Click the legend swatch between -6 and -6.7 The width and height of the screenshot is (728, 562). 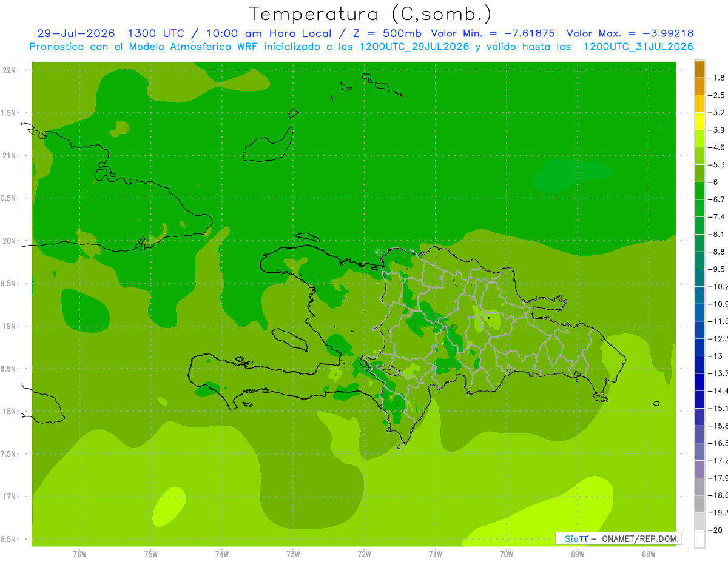click(699, 191)
